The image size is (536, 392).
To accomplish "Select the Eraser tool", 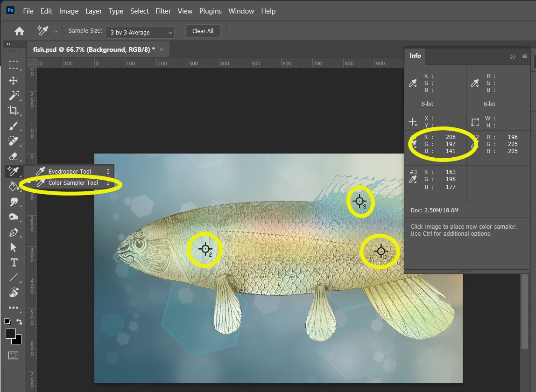I will 14,156.
